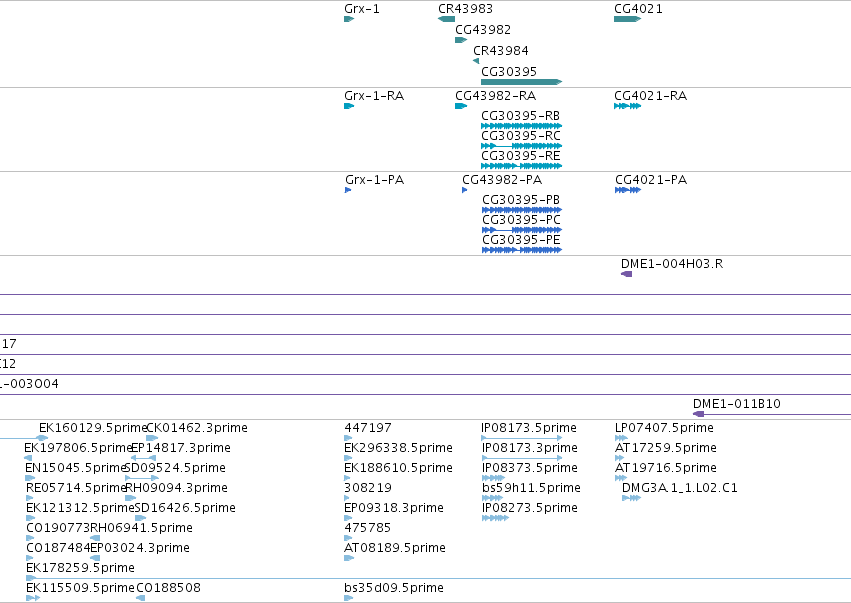
Task: Select IP08173.5prime EST label
Action: coord(529,428)
